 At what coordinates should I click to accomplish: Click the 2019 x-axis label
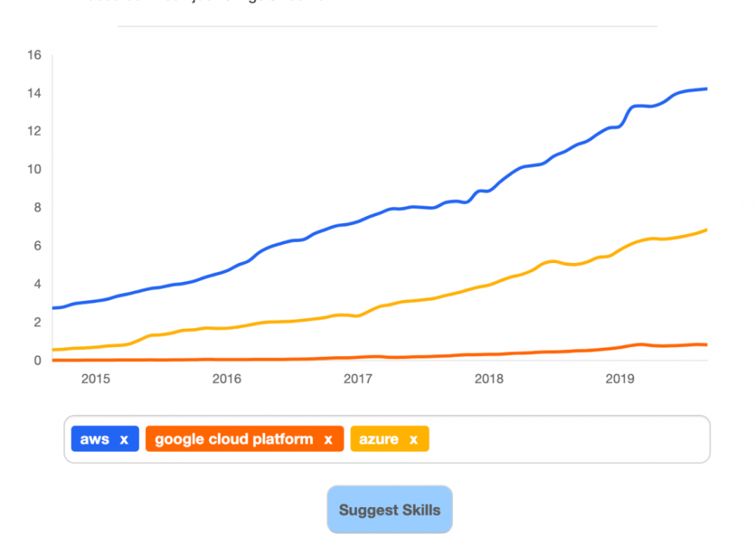(x=620, y=379)
